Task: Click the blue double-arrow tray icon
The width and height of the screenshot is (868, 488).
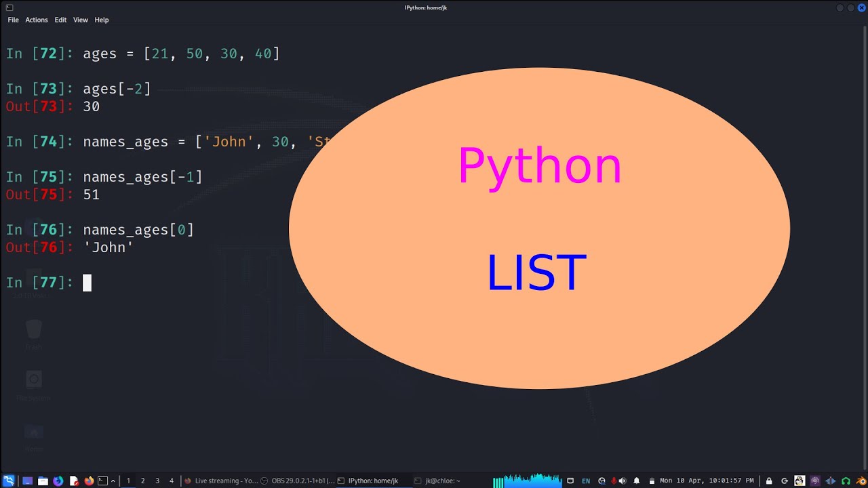Action: (x=831, y=481)
